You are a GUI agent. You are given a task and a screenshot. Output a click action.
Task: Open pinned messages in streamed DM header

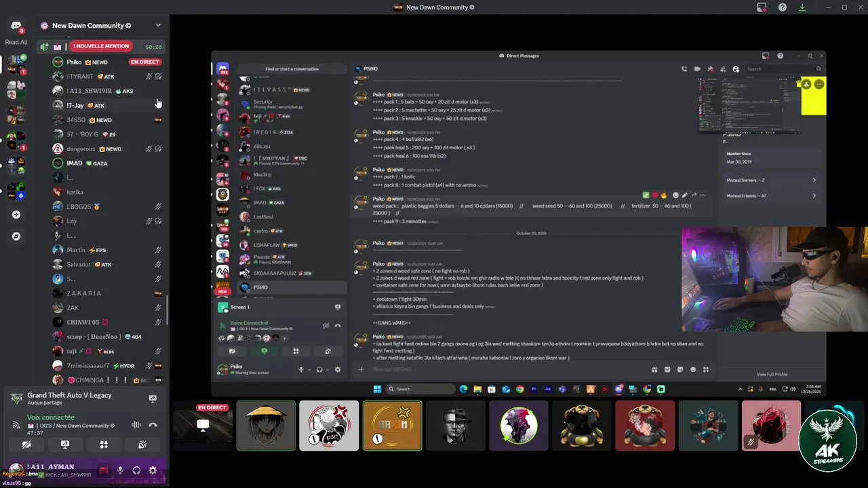tap(710, 68)
